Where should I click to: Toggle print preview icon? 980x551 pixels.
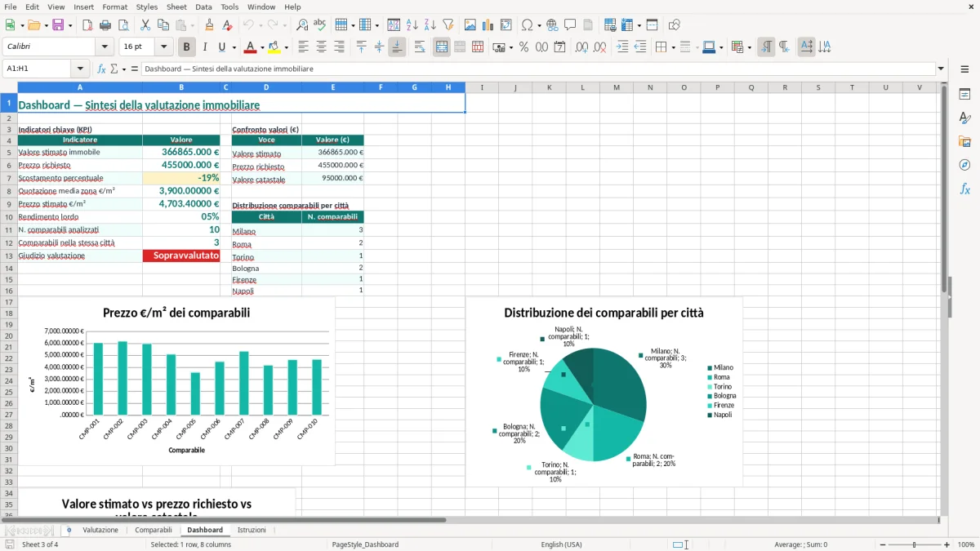click(123, 25)
